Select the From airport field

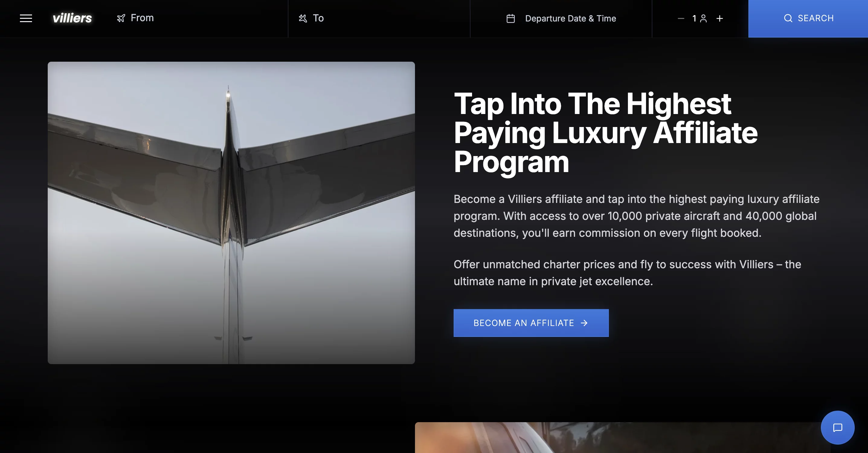[x=201, y=18]
